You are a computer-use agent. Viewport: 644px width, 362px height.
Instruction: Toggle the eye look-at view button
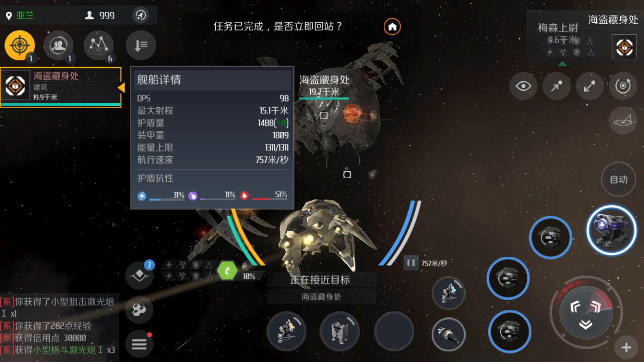(523, 86)
